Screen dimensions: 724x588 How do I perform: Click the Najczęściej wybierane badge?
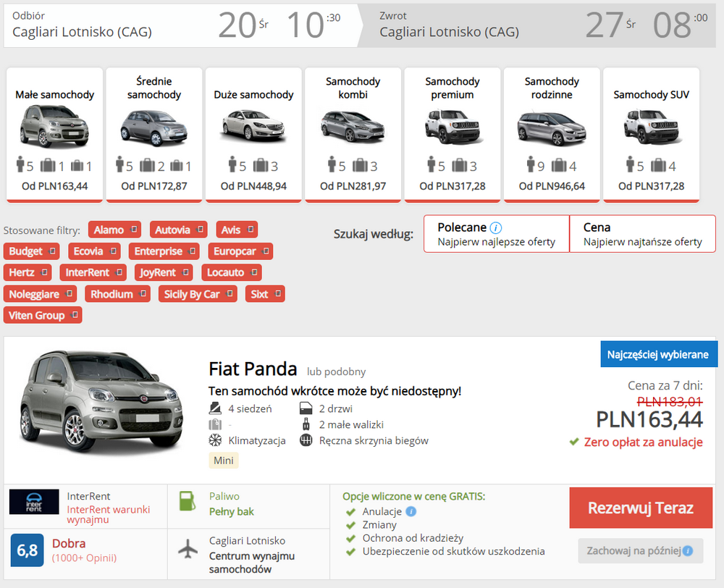(x=658, y=354)
